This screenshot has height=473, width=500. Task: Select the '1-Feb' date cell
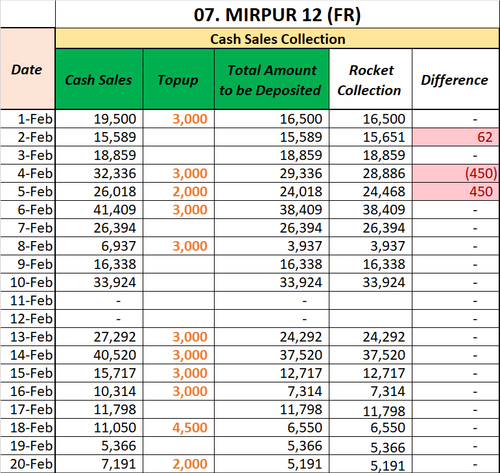click(x=28, y=119)
